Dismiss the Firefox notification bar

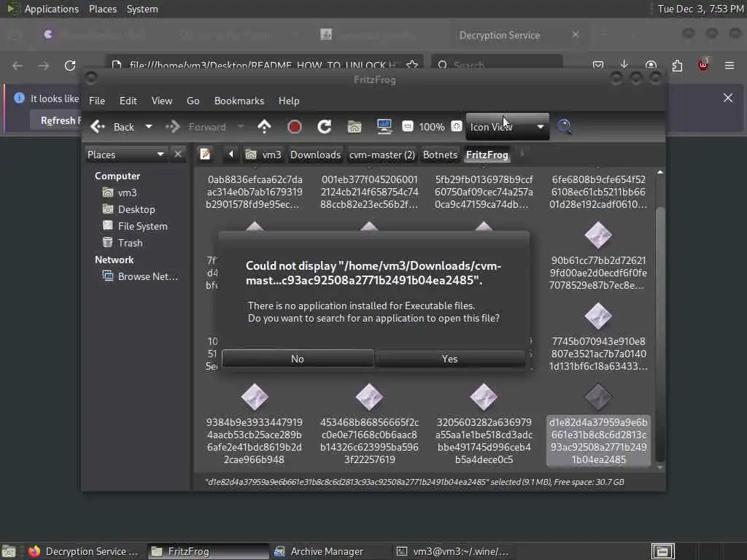(728, 98)
